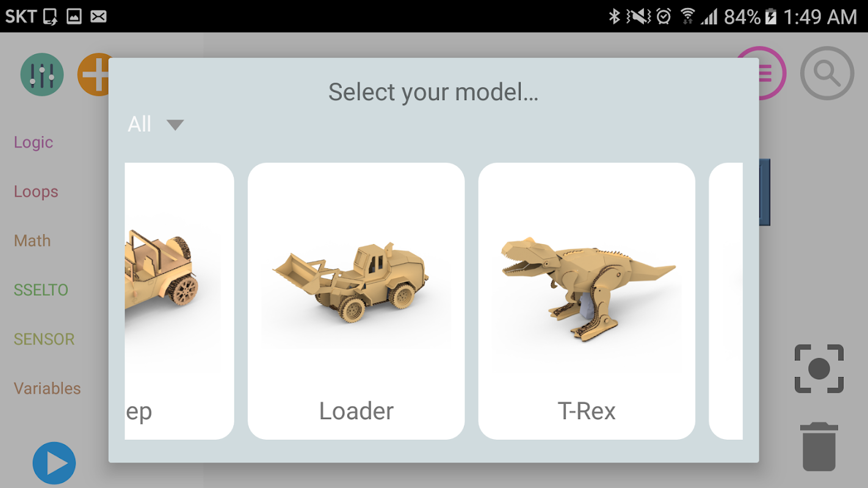Select the Loader model card

tap(356, 301)
